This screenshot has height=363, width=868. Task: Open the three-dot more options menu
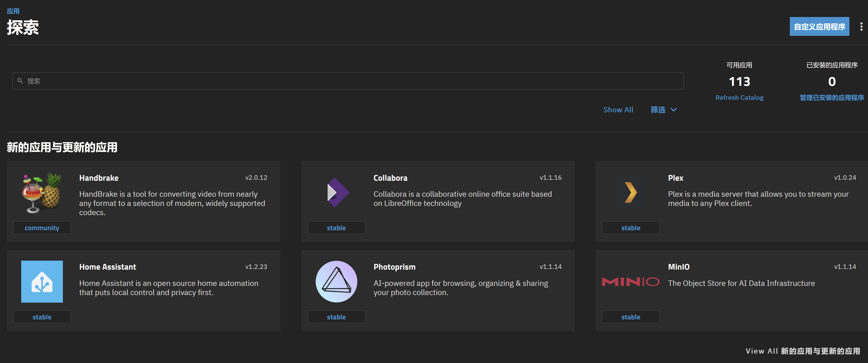[x=861, y=26]
